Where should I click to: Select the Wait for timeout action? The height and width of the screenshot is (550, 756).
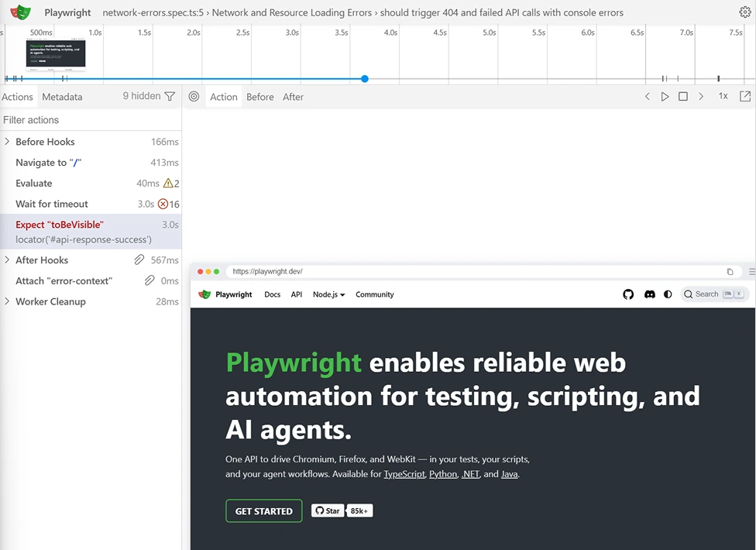click(x=91, y=204)
